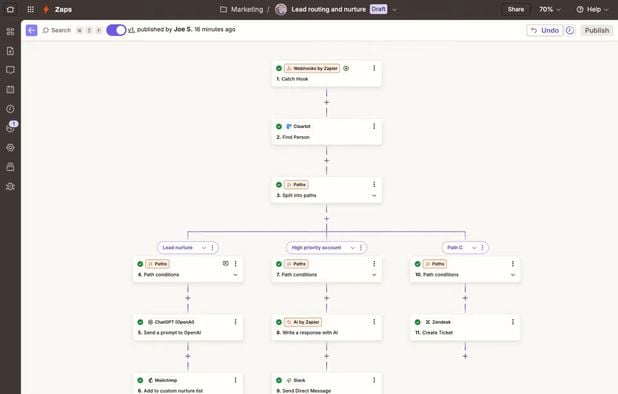Open the comment icon on step 4 Path conditions
The width and height of the screenshot is (618, 394).
[225, 264]
